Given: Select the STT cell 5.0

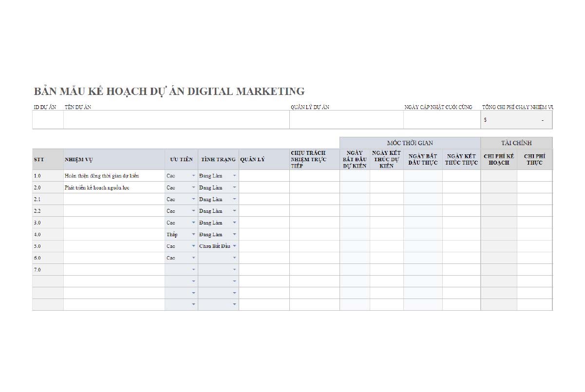Looking at the screenshot, I should (48, 246).
